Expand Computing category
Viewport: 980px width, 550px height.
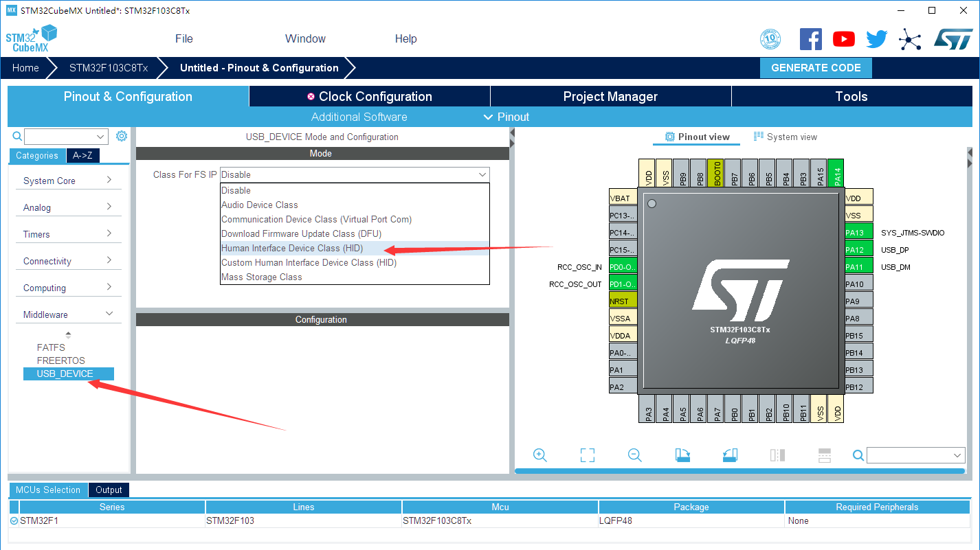(69, 288)
